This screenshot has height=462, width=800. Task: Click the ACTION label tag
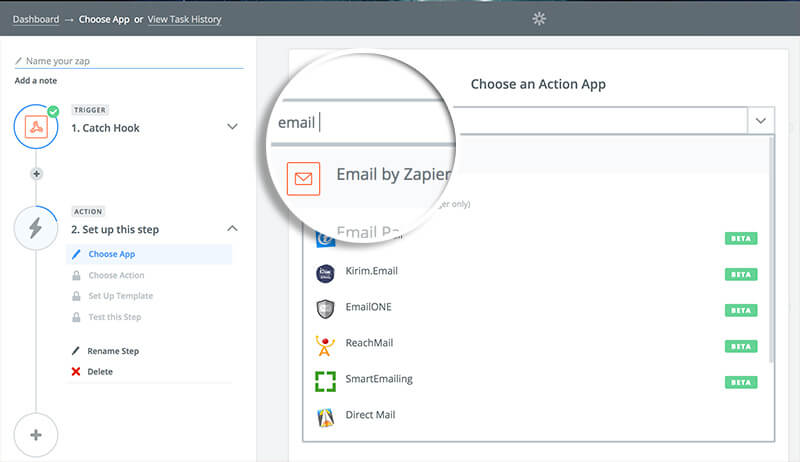tap(88, 212)
